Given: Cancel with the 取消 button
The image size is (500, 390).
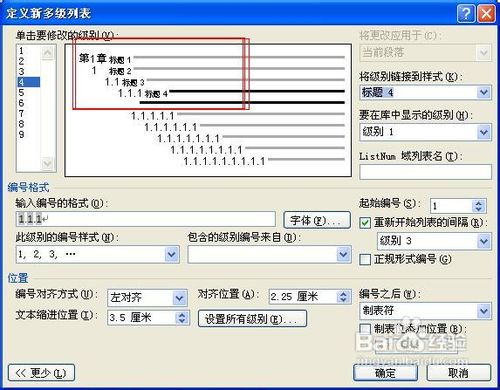Looking at the screenshot, I should coord(459,373).
